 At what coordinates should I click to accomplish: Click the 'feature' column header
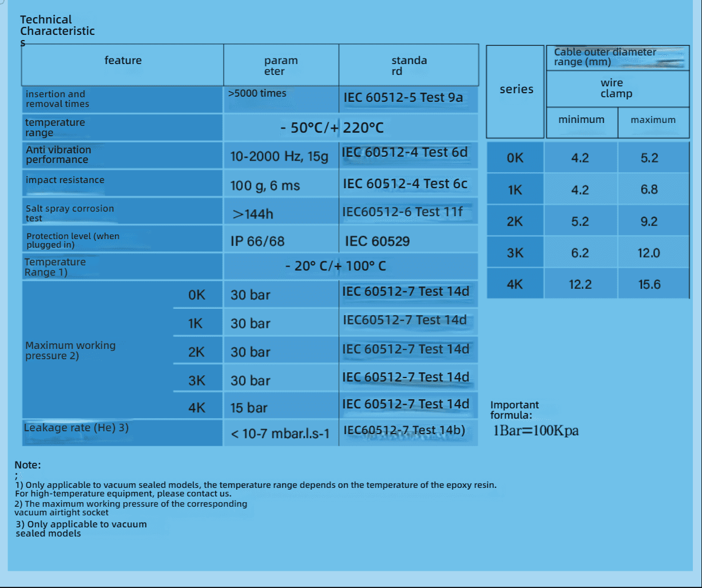pos(123,61)
